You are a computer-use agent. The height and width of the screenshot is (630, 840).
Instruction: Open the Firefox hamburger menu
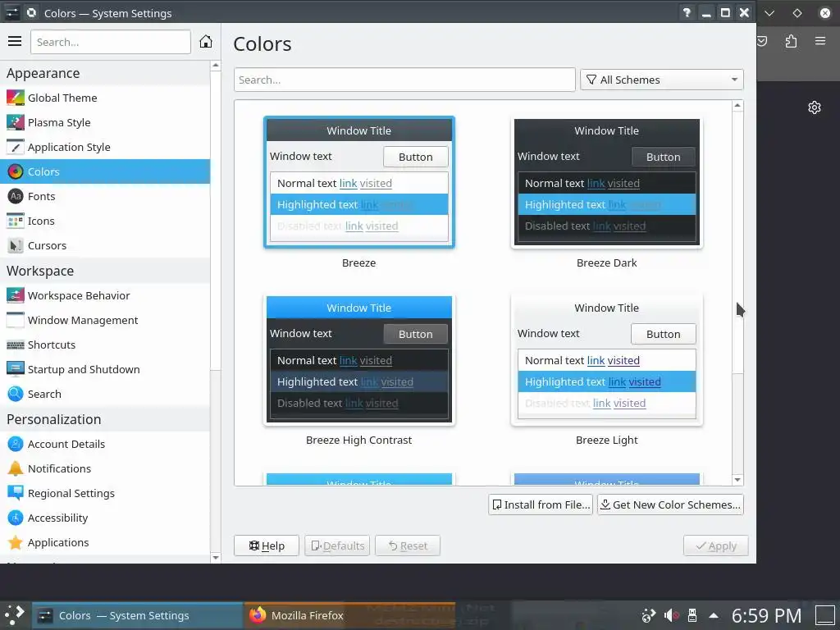coord(820,41)
